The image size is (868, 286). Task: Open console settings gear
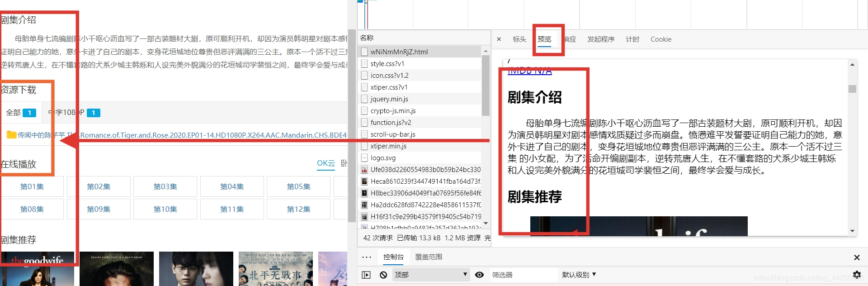tap(857, 274)
